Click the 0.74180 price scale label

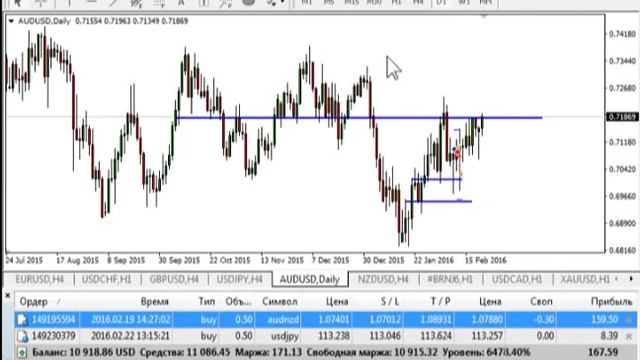pos(622,34)
